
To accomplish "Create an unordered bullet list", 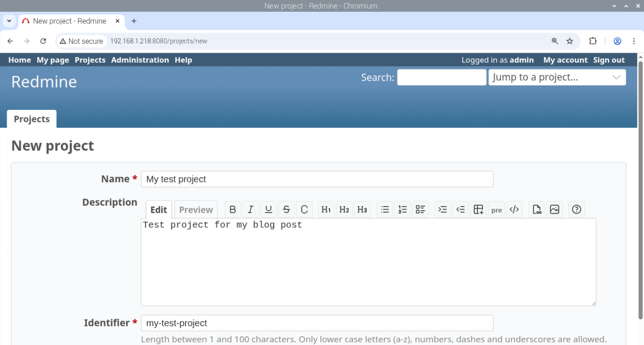I will [x=385, y=209].
